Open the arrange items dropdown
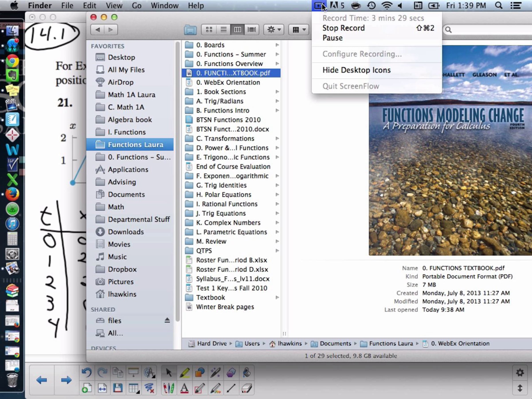 (299, 29)
